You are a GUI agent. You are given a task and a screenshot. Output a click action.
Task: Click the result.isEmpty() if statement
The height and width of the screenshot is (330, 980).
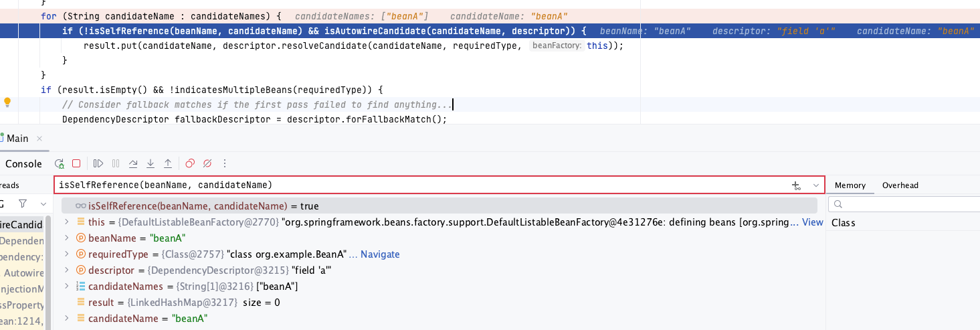coord(211,89)
